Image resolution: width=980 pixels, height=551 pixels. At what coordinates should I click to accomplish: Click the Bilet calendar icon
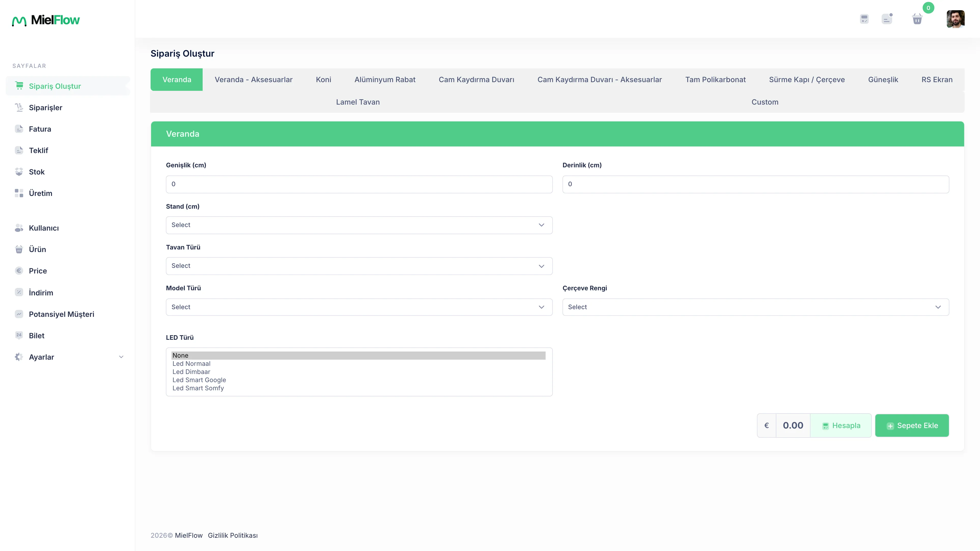coord(19,335)
